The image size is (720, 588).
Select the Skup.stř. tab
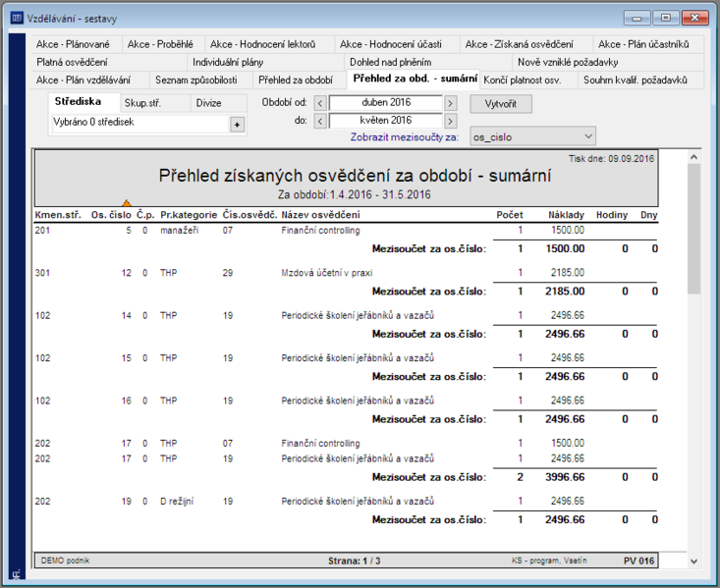[142, 103]
